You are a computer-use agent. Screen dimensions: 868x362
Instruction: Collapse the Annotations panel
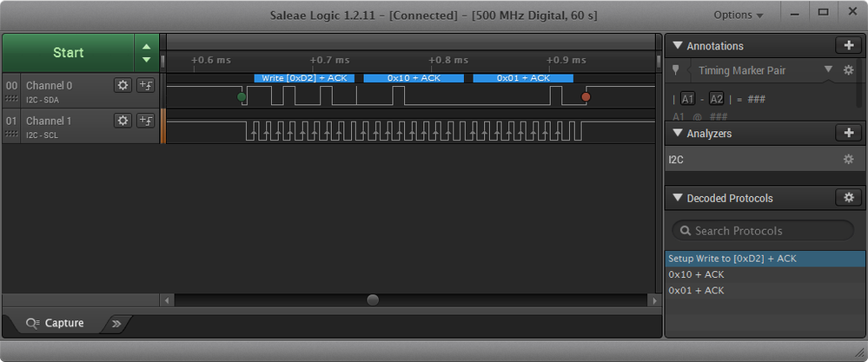pos(678,46)
